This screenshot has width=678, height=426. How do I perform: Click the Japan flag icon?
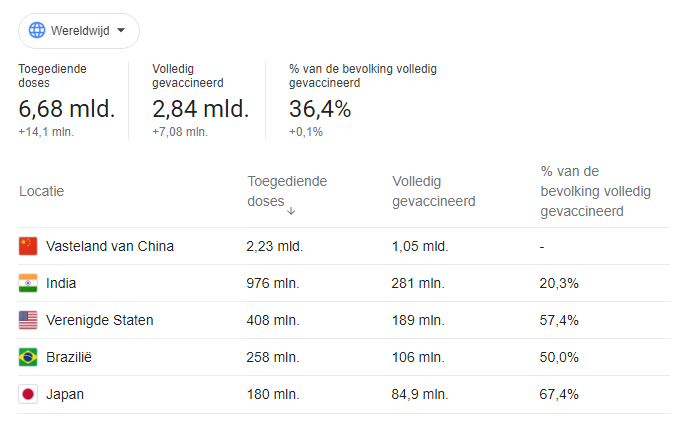(x=28, y=394)
